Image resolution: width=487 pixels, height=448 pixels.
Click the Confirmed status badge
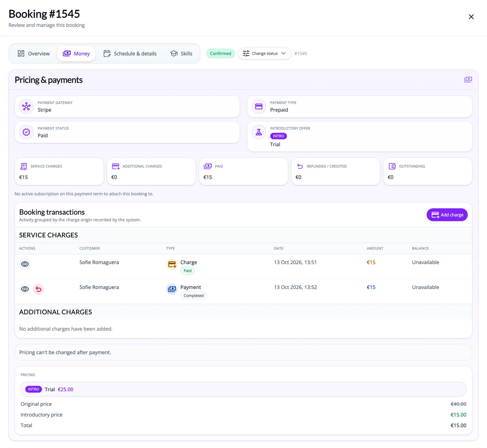click(x=221, y=53)
